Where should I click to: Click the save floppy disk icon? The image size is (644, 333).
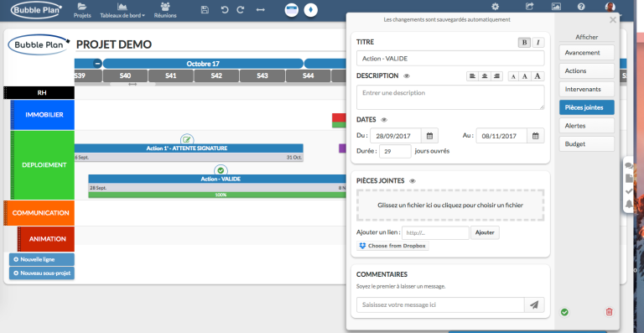tap(205, 10)
